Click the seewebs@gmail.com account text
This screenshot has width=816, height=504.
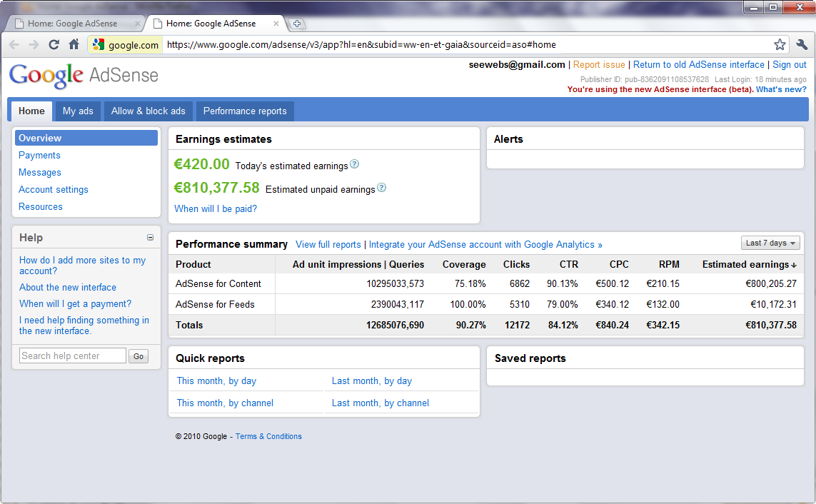(x=517, y=64)
